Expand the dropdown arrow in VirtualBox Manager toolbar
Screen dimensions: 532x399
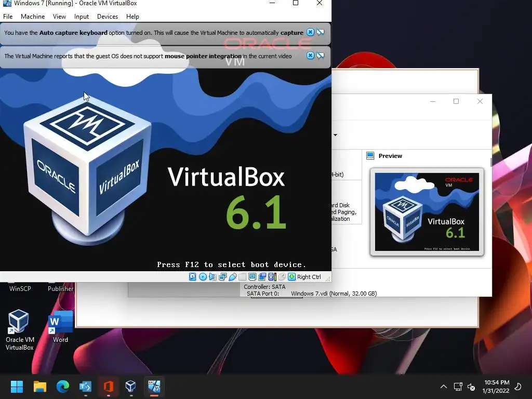click(335, 135)
